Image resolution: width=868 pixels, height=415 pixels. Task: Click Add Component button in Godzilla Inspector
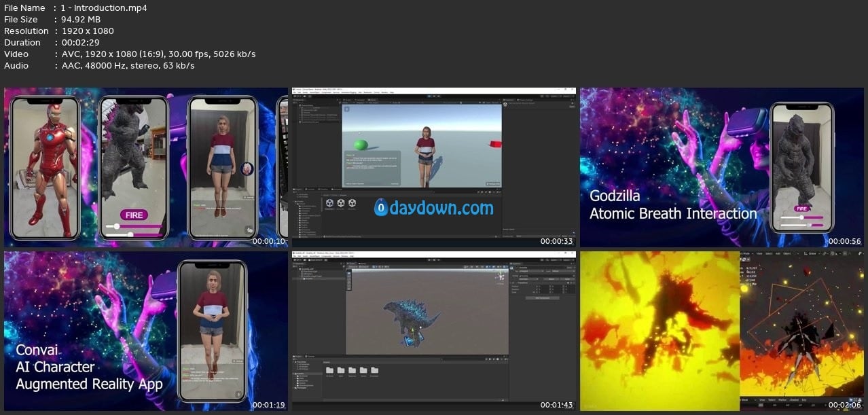click(x=542, y=298)
